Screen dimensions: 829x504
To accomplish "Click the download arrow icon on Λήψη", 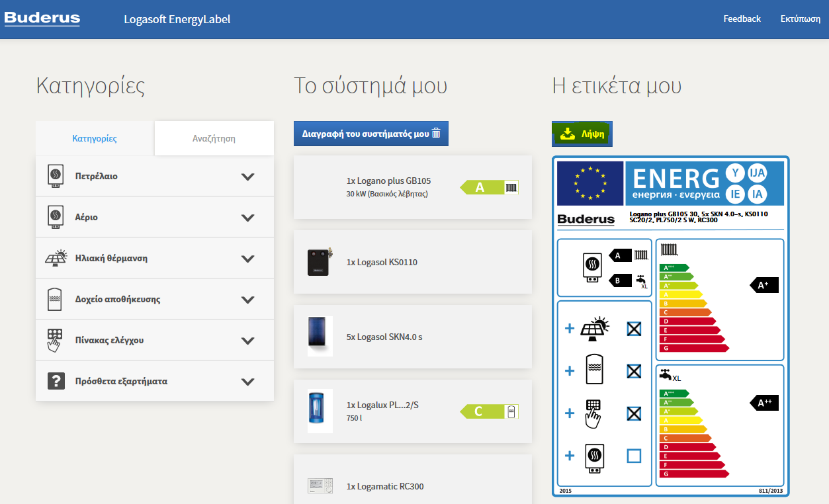I will click(x=568, y=134).
